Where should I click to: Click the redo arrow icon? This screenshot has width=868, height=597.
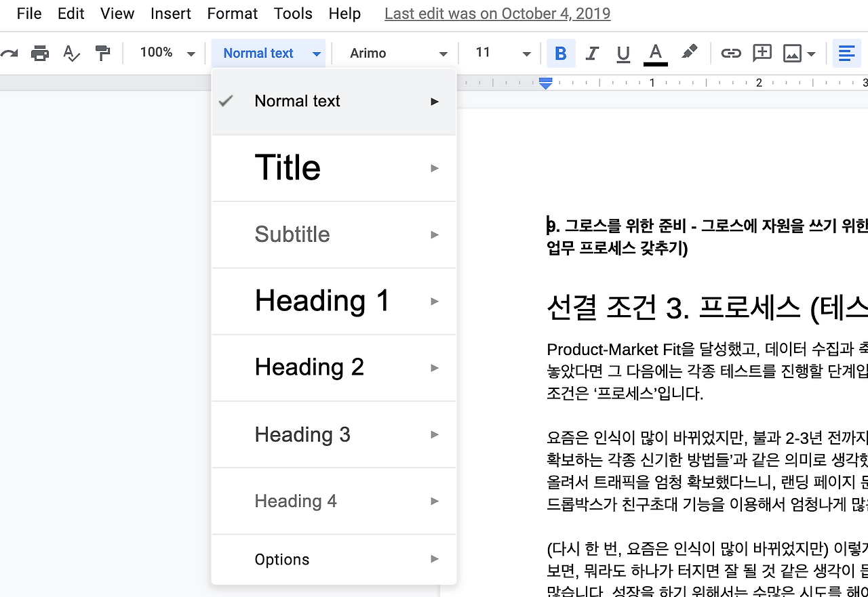click(x=9, y=53)
